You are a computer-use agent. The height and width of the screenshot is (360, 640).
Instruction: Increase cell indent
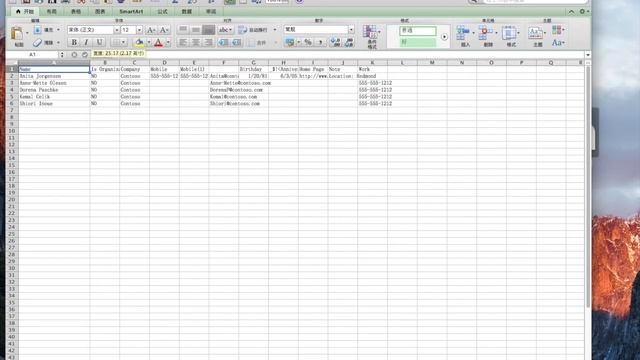(x=237, y=42)
